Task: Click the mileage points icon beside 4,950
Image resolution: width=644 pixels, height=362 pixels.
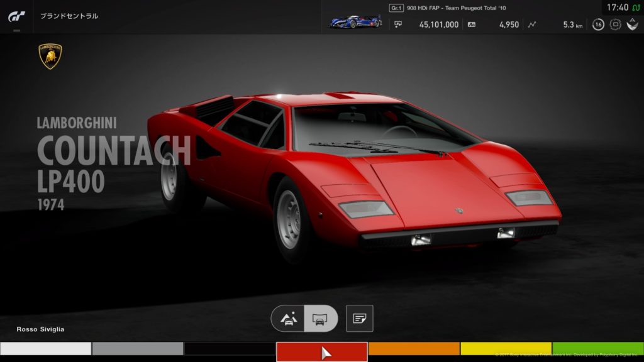Action: pos(472,25)
